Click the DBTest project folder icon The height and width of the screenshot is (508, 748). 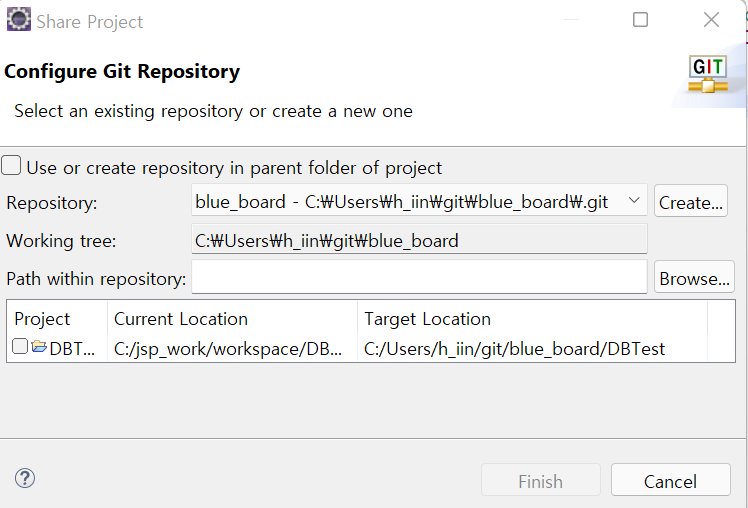click(39, 347)
